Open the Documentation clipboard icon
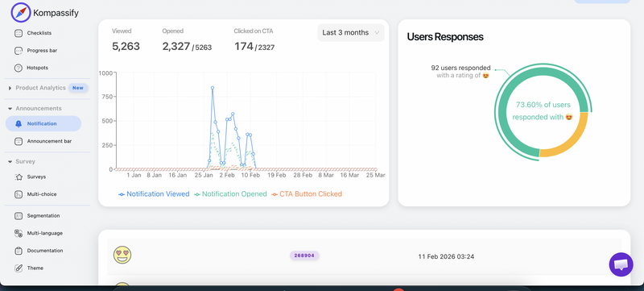The height and width of the screenshot is (291, 644). (19, 251)
